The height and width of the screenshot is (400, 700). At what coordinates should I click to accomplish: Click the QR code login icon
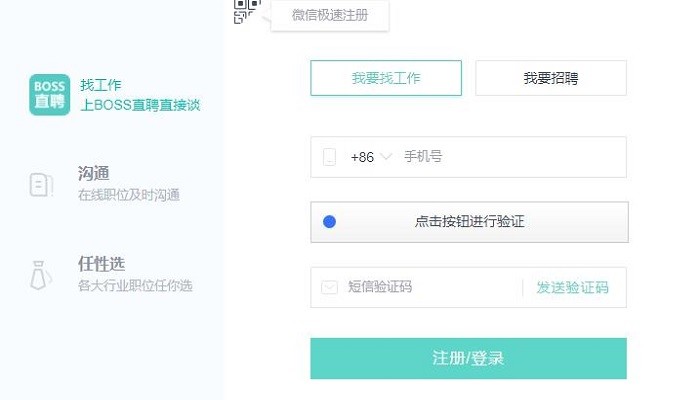click(246, 10)
